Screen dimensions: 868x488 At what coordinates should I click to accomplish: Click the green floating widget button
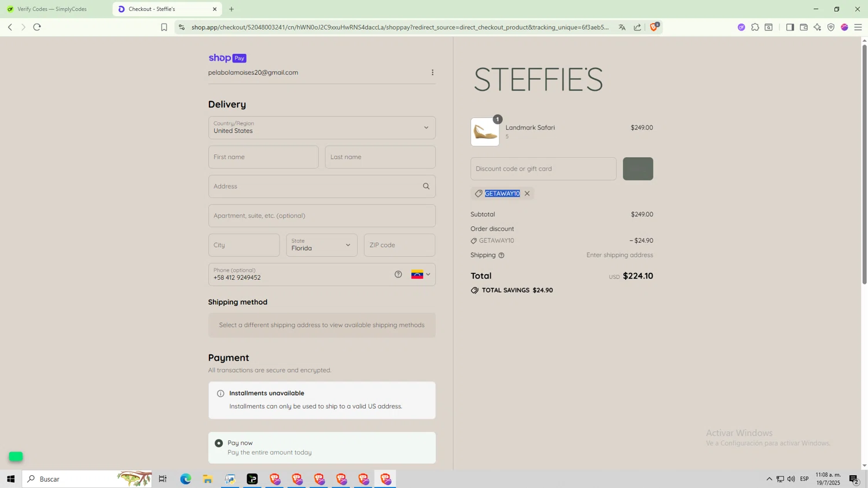pos(16,457)
